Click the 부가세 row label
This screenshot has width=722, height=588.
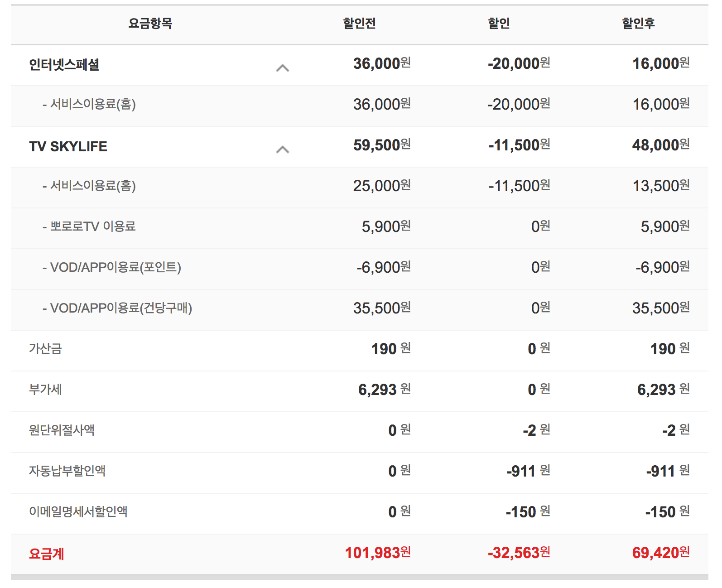[x=45, y=389]
